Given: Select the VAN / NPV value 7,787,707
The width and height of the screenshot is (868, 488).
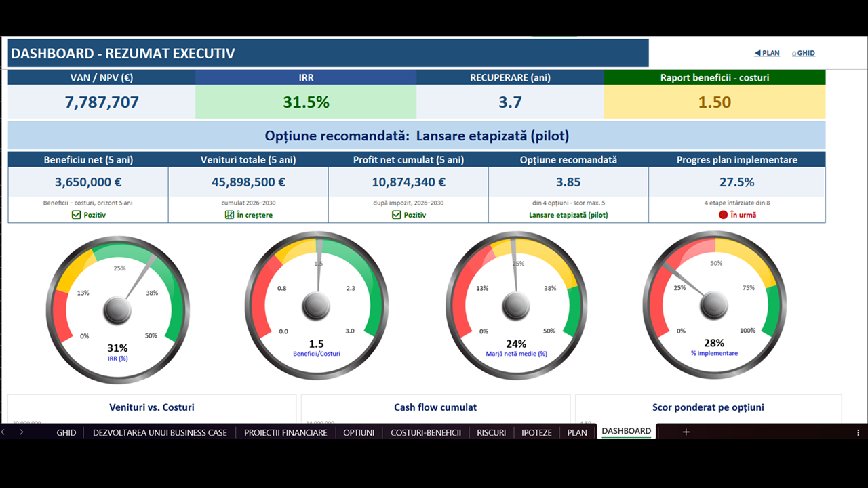Looking at the screenshot, I should [102, 102].
